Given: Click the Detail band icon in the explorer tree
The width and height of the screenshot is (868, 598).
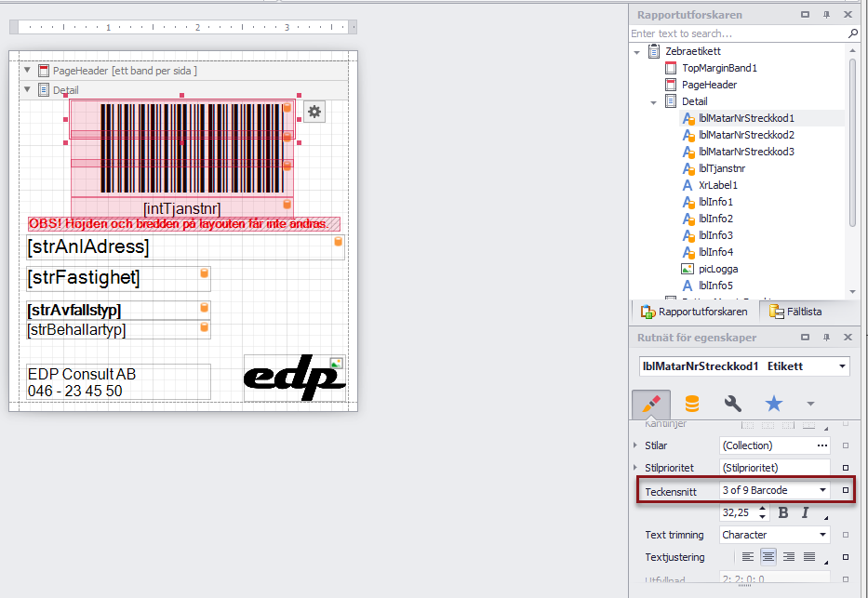Looking at the screenshot, I should [671, 101].
